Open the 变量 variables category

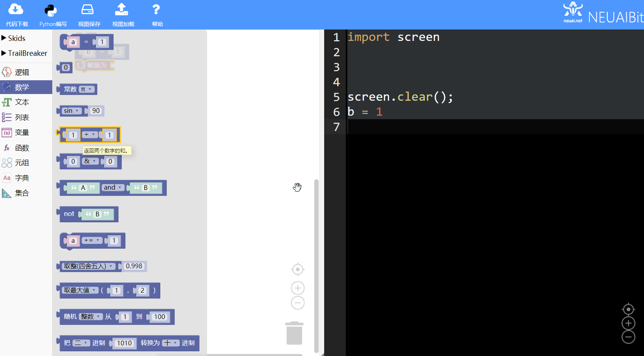(26, 133)
